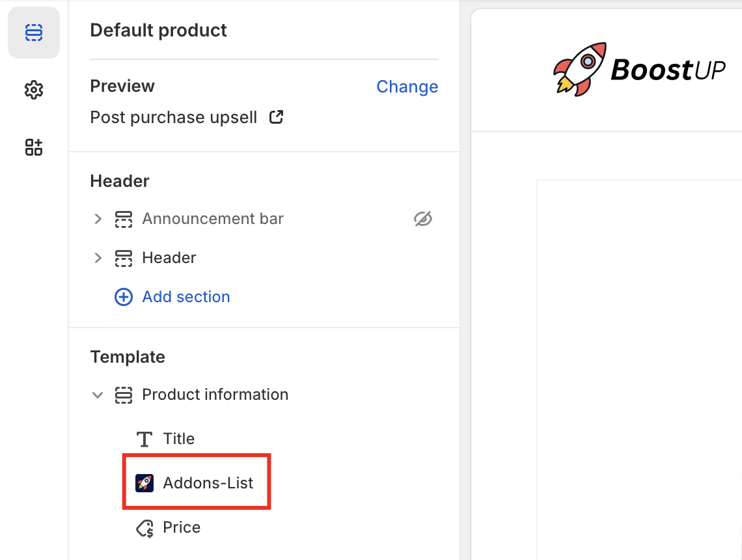This screenshot has height=560, width=742.
Task: Click the Add section text link
Action: click(x=186, y=297)
